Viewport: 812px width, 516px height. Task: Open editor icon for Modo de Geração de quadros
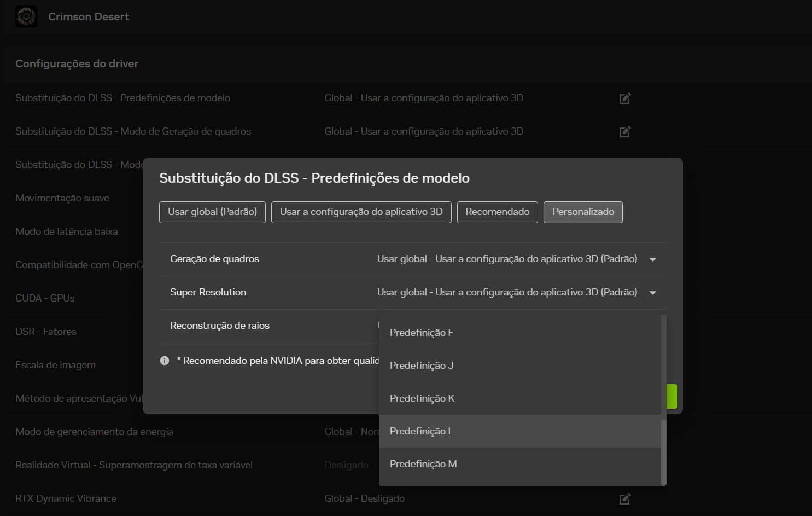[x=624, y=131]
